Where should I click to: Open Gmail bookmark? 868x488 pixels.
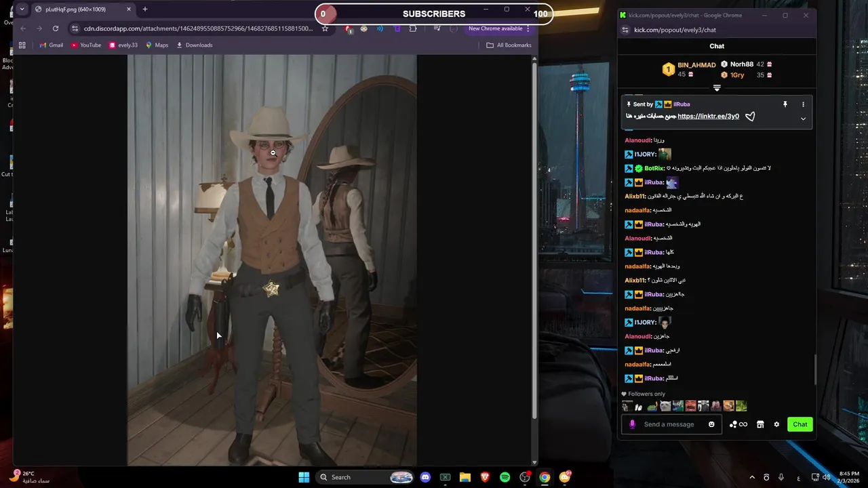tap(51, 45)
